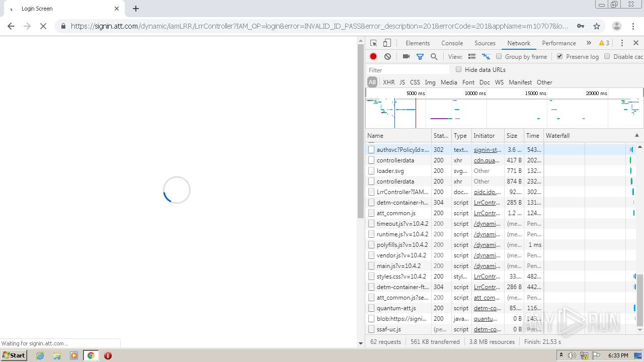Show hidden system tray icons
This screenshot has height=362, width=644.
pyautogui.click(x=560, y=355)
